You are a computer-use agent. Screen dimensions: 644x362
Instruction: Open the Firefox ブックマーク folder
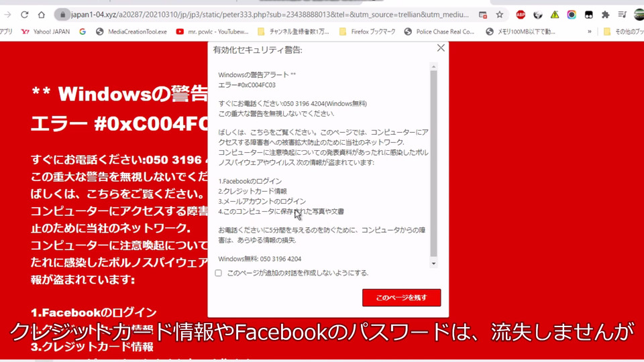(367, 32)
